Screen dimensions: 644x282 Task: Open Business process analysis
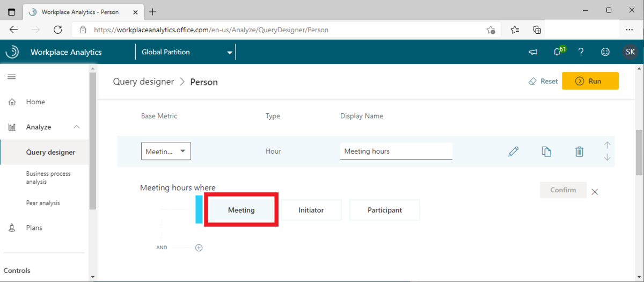click(x=48, y=178)
